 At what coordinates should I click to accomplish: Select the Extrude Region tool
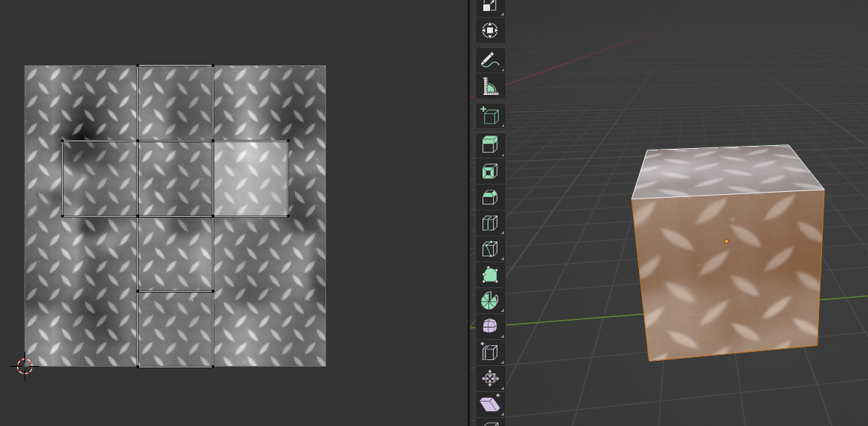pos(491,145)
